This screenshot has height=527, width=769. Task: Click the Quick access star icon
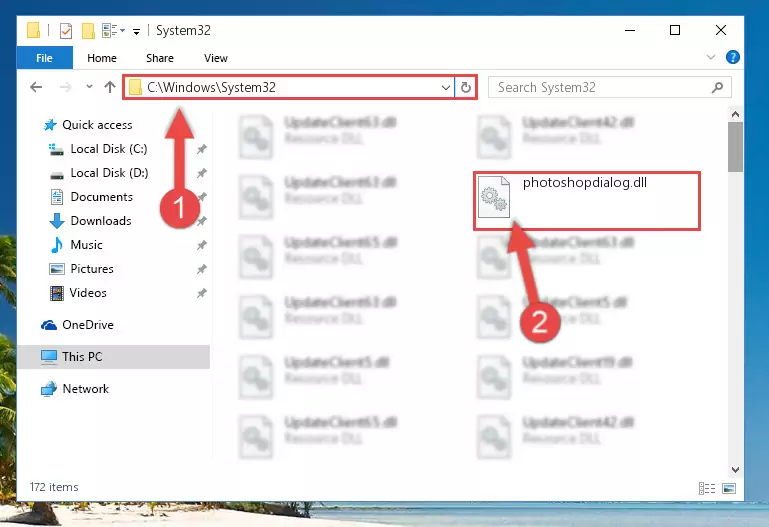coord(50,125)
